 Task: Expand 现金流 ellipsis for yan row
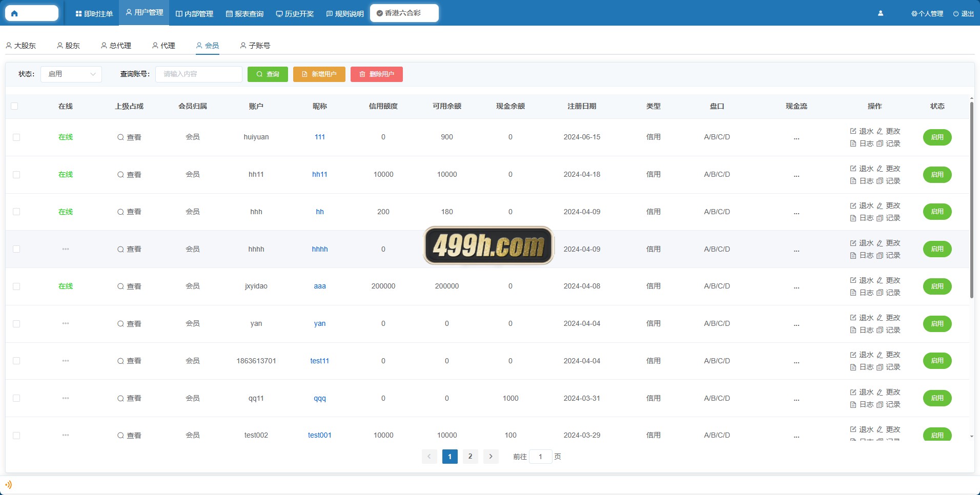(796, 324)
